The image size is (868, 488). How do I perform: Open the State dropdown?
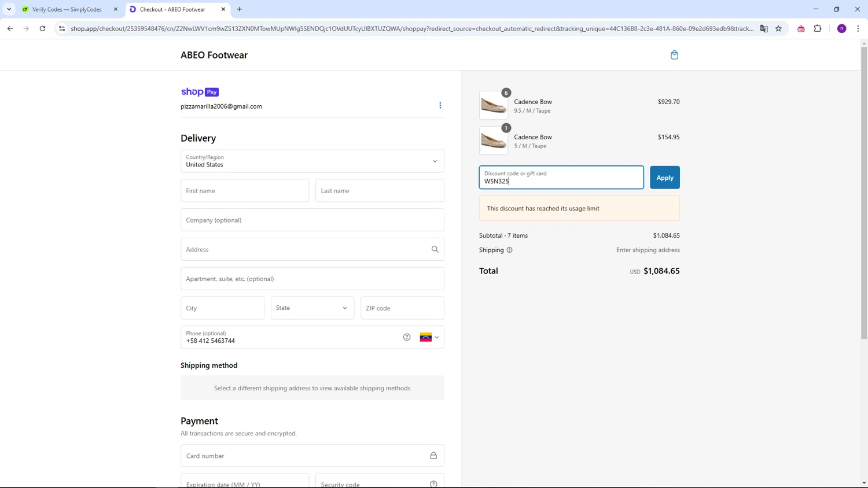coord(312,308)
